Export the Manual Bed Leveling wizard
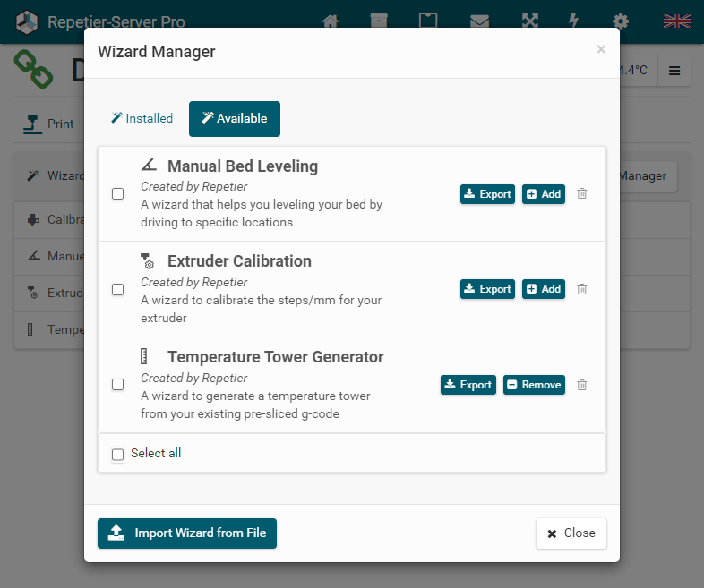This screenshot has width=704, height=588. (487, 193)
